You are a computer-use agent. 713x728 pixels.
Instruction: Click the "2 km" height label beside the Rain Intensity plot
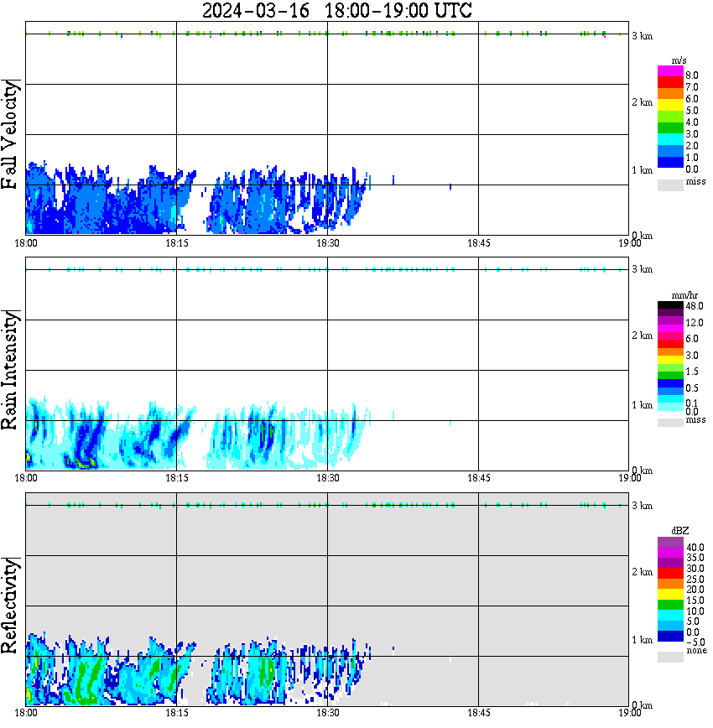[x=643, y=335]
